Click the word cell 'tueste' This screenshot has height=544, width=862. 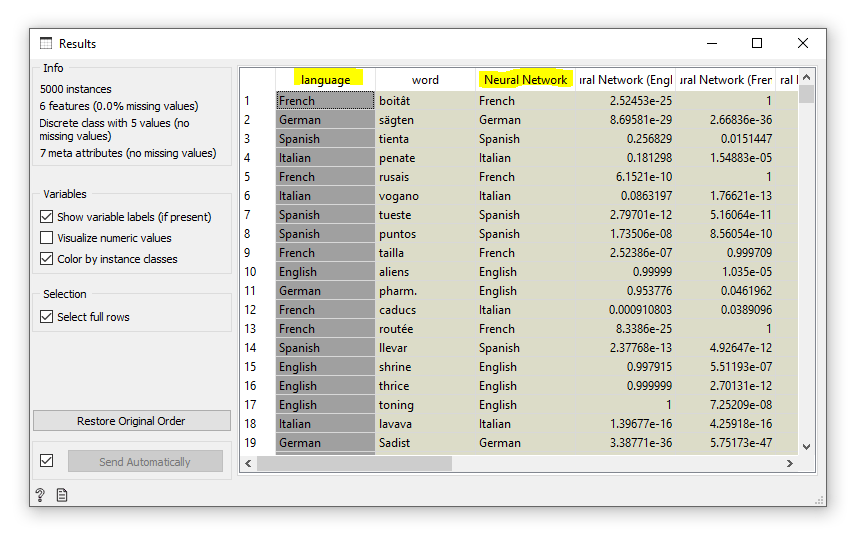pyautogui.click(x=426, y=215)
